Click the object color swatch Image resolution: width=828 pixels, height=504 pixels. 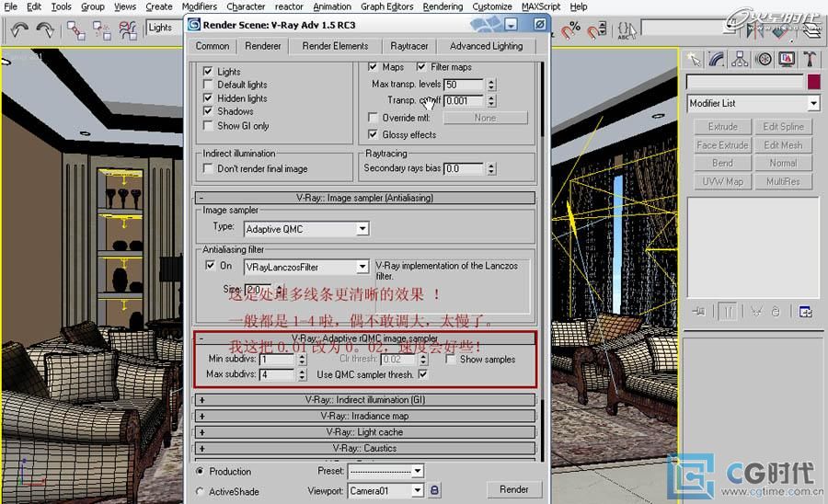pyautogui.click(x=814, y=82)
